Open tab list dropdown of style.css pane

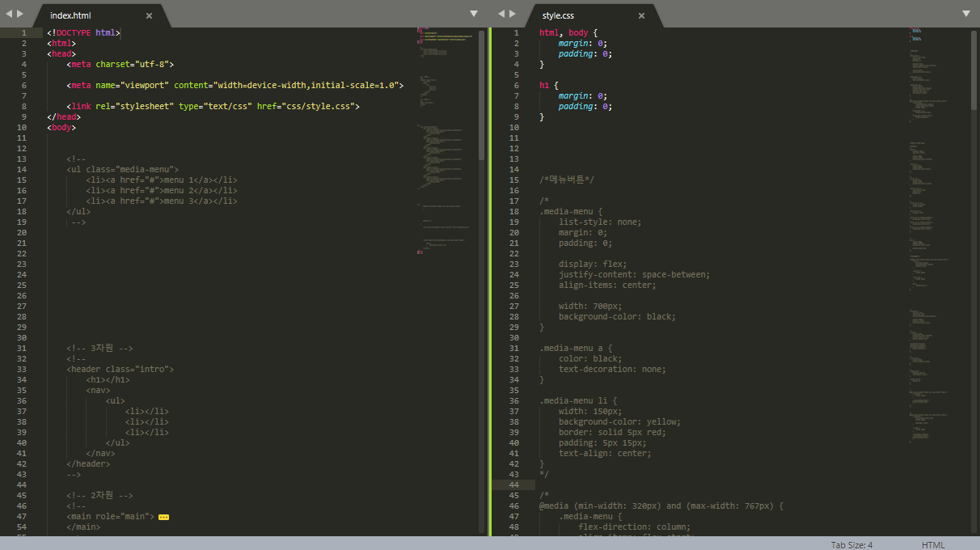[966, 14]
